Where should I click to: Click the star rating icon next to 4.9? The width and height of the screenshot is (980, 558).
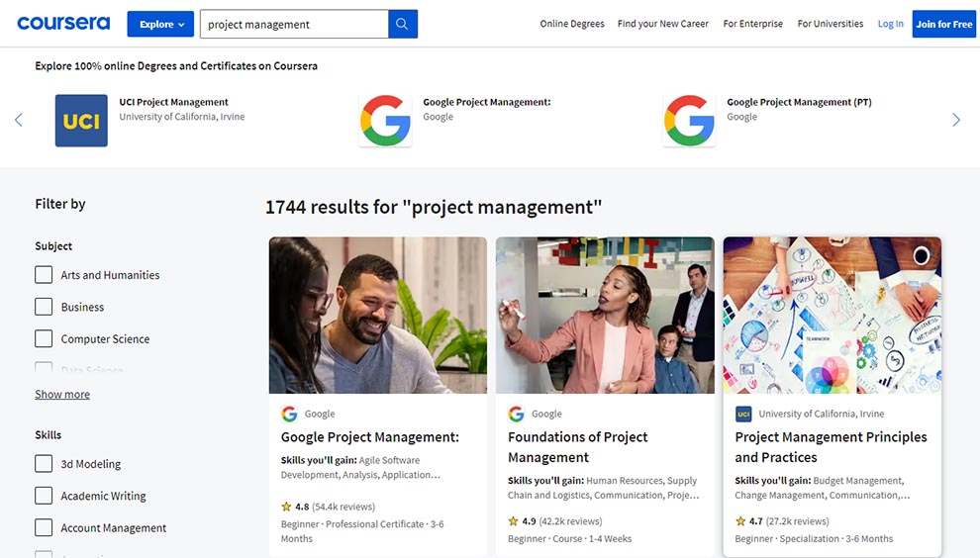(513, 521)
